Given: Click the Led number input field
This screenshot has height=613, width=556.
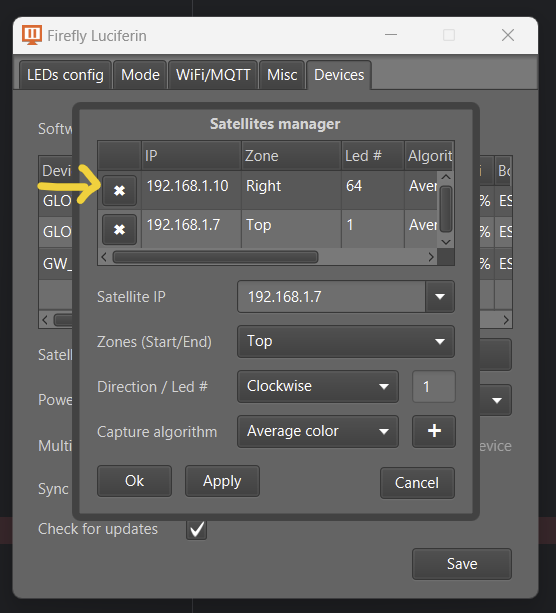Looking at the screenshot, I should point(434,386).
